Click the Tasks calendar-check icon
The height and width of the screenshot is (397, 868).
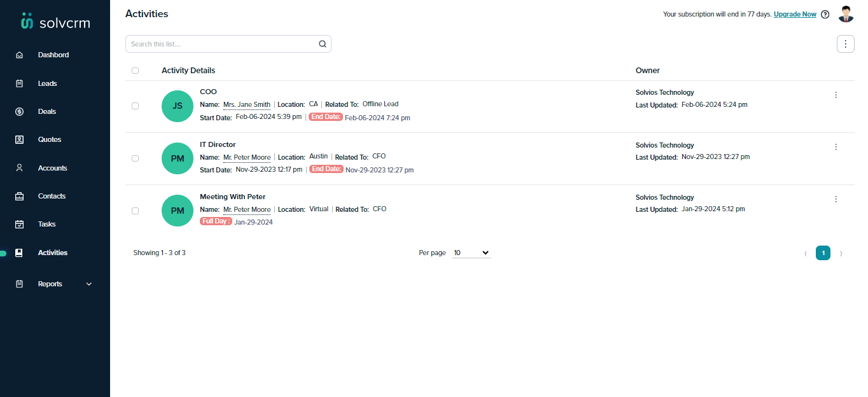coord(20,224)
